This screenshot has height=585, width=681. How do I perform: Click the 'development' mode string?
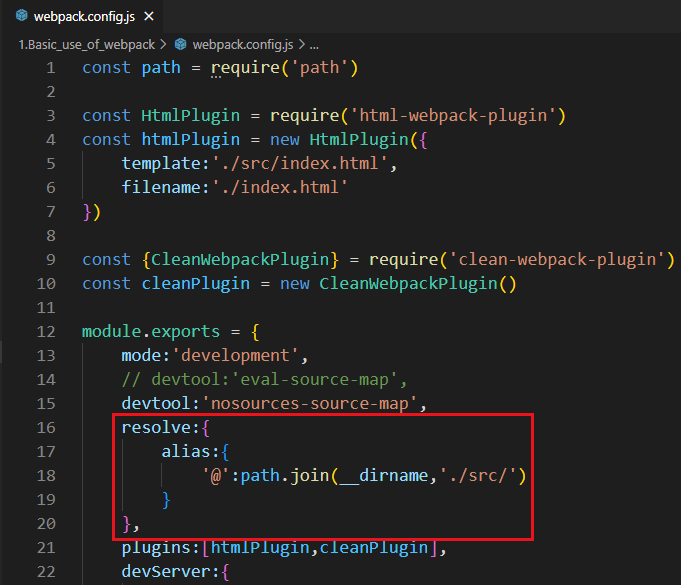[235, 356]
